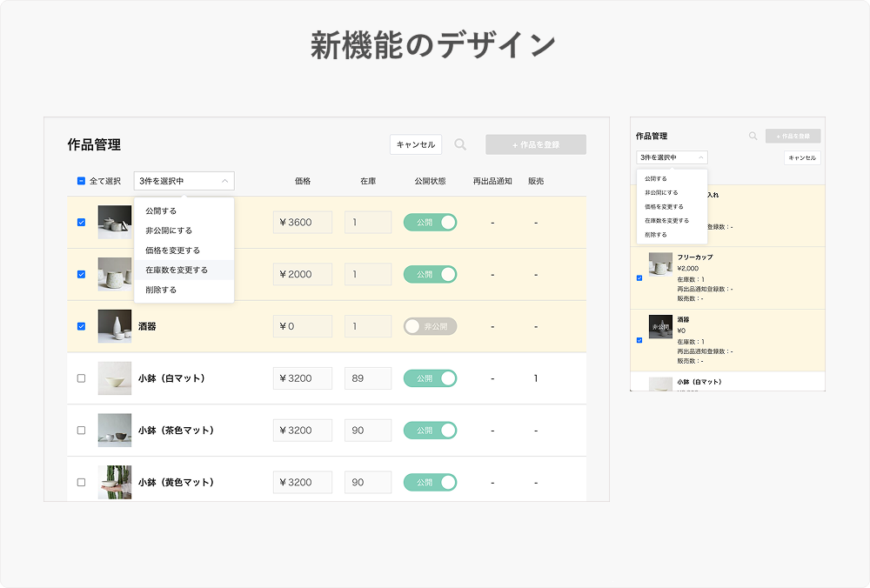Click the stock field showing 89

coord(367,378)
